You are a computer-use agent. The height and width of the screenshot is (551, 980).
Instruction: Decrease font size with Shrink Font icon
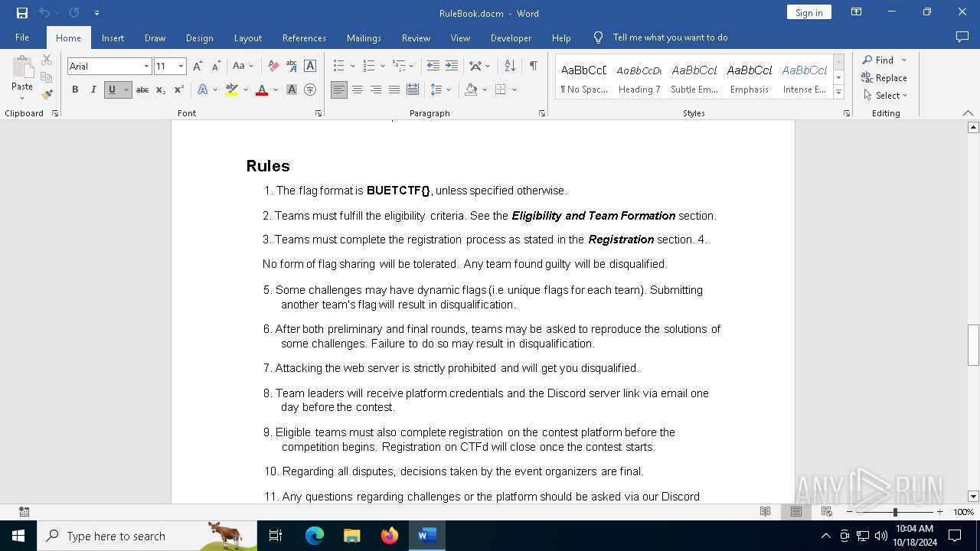(216, 67)
